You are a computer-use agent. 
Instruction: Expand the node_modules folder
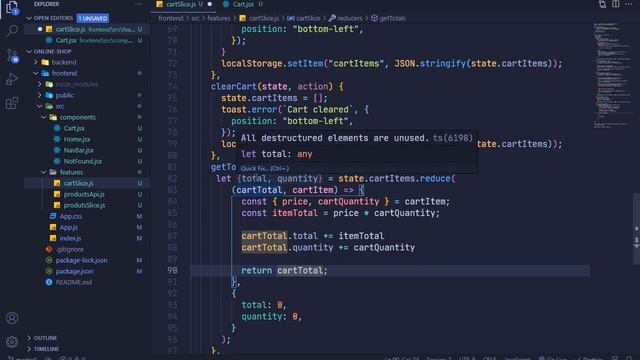[x=40, y=84]
